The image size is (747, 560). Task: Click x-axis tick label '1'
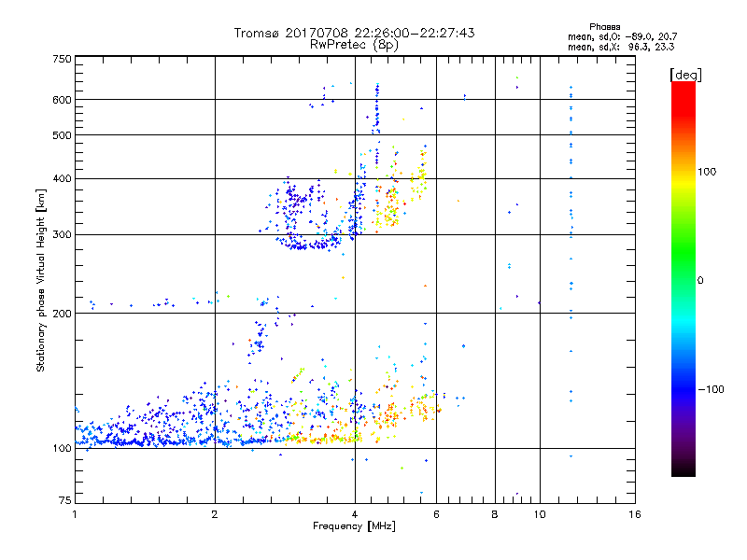pyautogui.click(x=75, y=514)
